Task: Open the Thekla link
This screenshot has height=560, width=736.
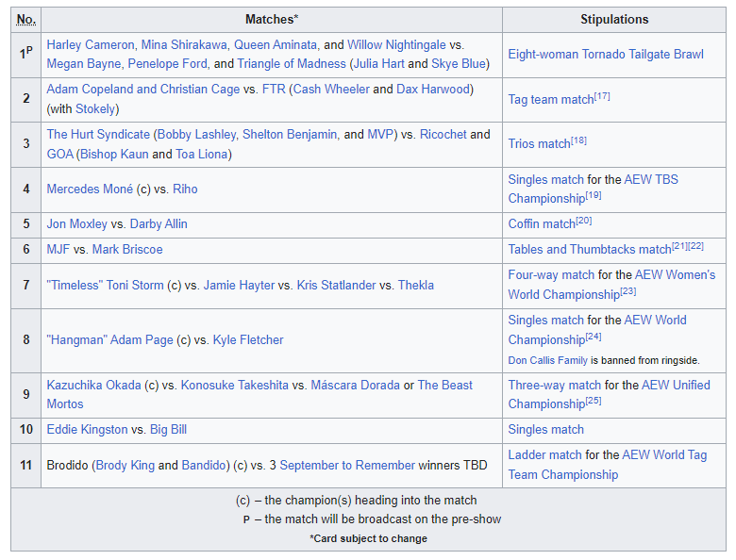Action: tap(416, 285)
